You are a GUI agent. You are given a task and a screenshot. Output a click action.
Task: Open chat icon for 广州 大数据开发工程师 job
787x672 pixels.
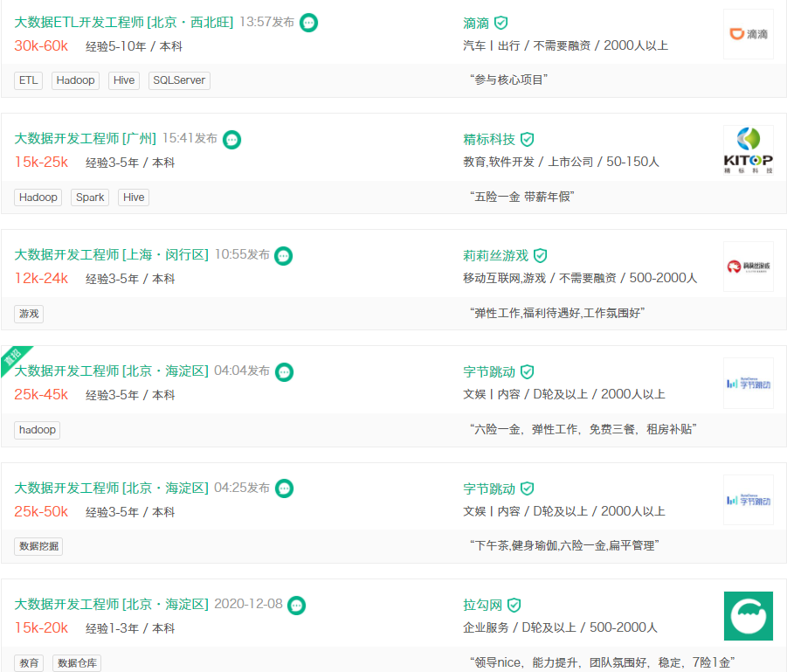tap(231, 139)
